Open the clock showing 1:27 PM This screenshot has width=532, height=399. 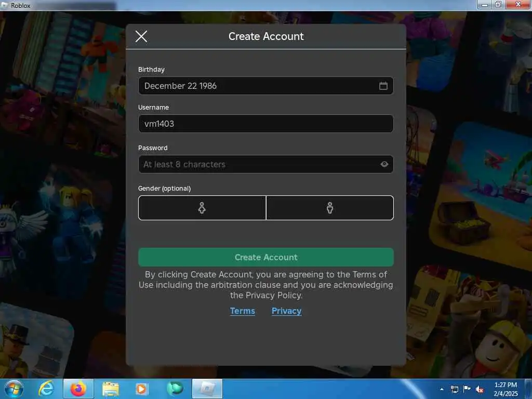click(506, 389)
